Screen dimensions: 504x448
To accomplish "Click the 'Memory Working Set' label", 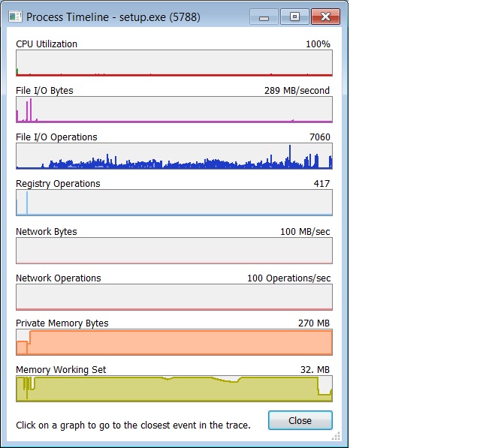I will coord(61,370).
